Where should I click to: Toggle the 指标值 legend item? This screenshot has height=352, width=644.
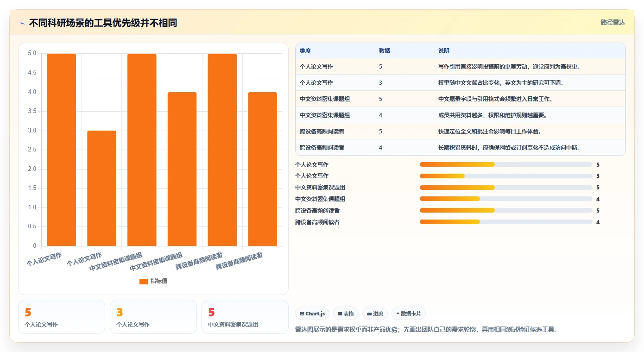pos(153,281)
